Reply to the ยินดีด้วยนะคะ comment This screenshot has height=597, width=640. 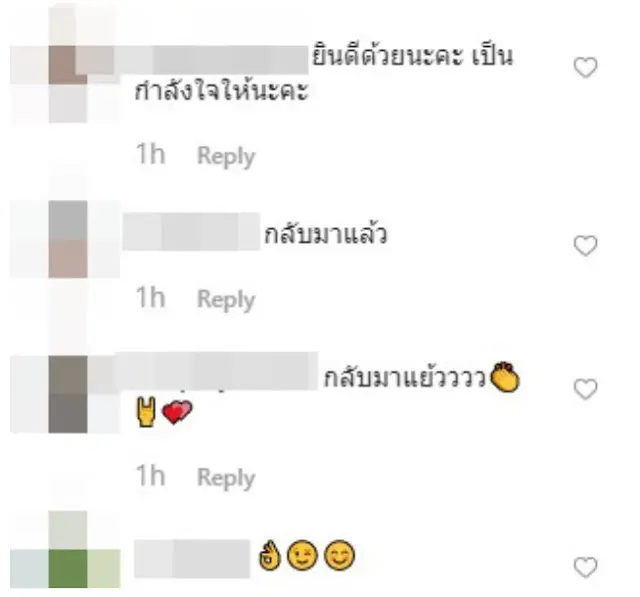[226, 156]
